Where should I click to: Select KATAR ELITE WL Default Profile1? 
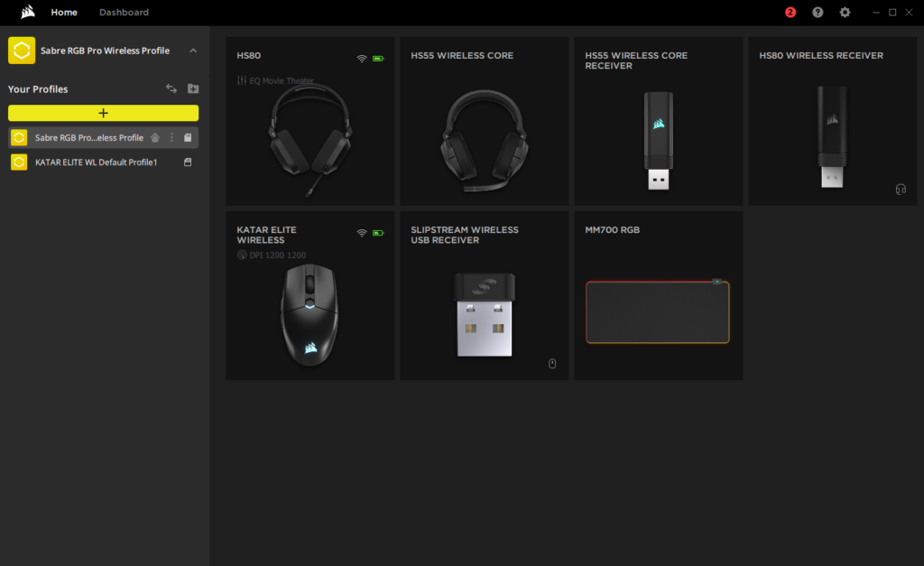coord(103,162)
